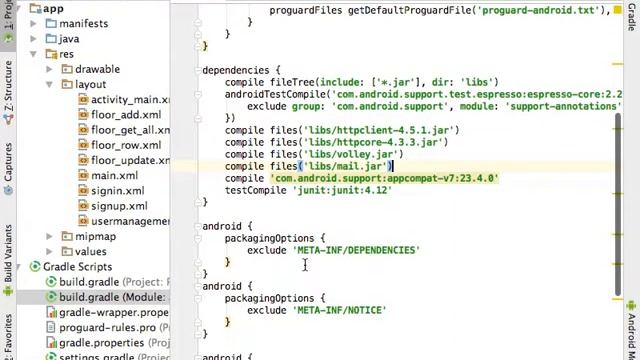This screenshot has width=640, height=360.
Task: Collapse the layout folder
Action: click(49, 84)
